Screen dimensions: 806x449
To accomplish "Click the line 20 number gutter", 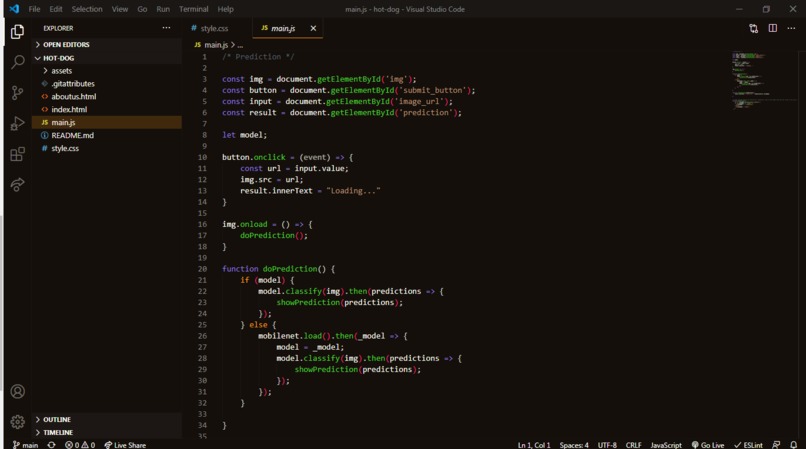I will (x=202, y=269).
